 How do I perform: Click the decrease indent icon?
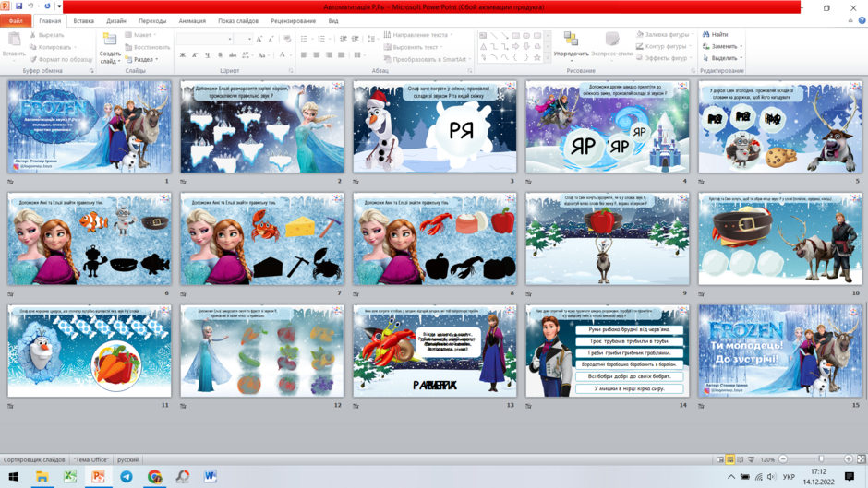344,39
